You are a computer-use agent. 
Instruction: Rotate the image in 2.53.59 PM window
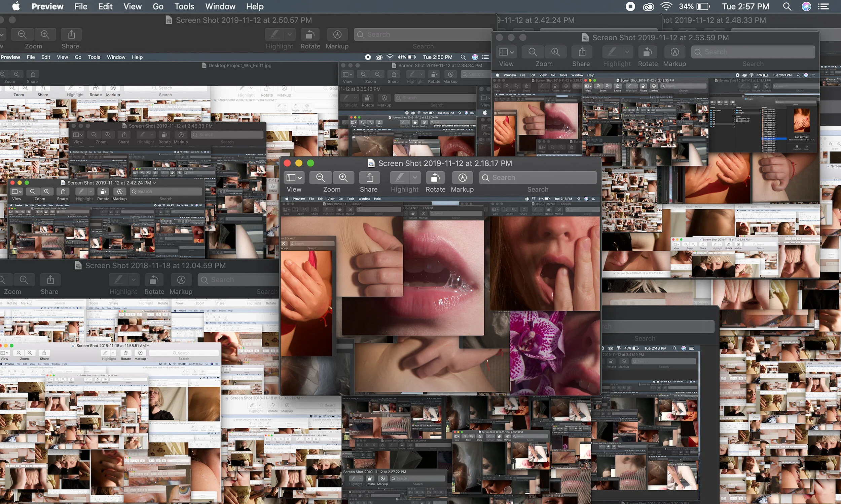[647, 52]
